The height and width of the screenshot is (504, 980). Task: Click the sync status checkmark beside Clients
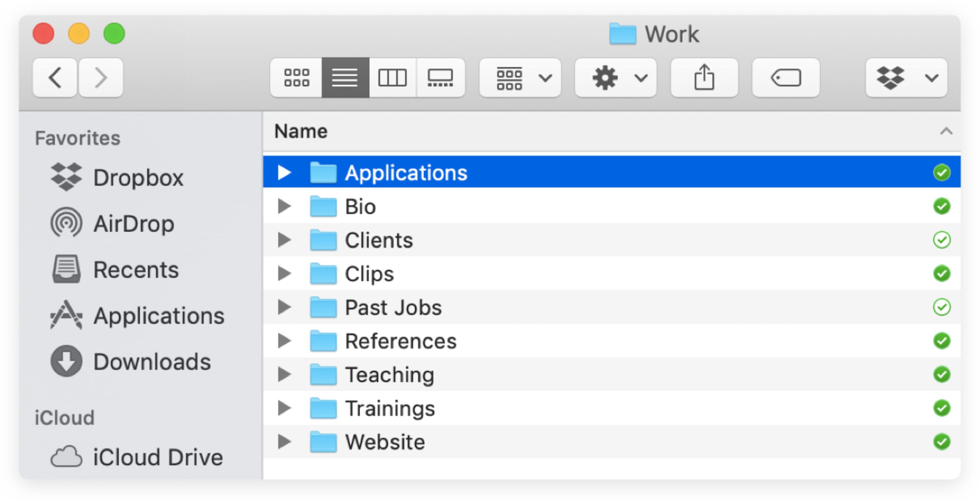(x=942, y=240)
